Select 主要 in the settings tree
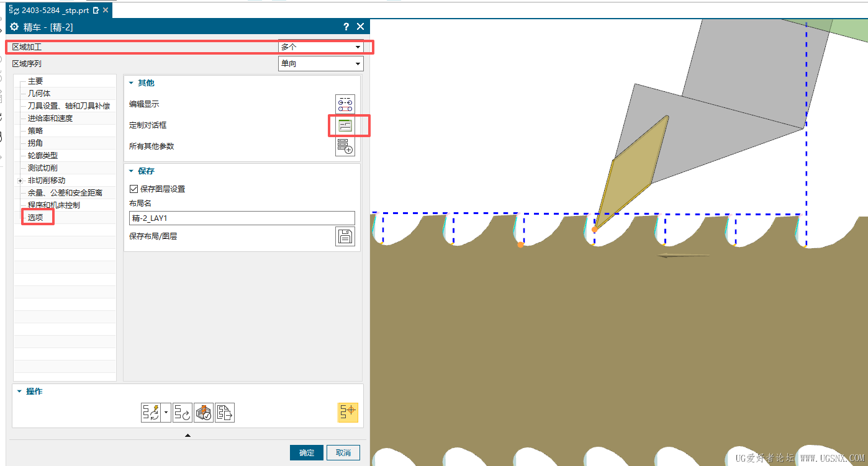Screen dimensions: 868x466 pyautogui.click(x=35, y=81)
